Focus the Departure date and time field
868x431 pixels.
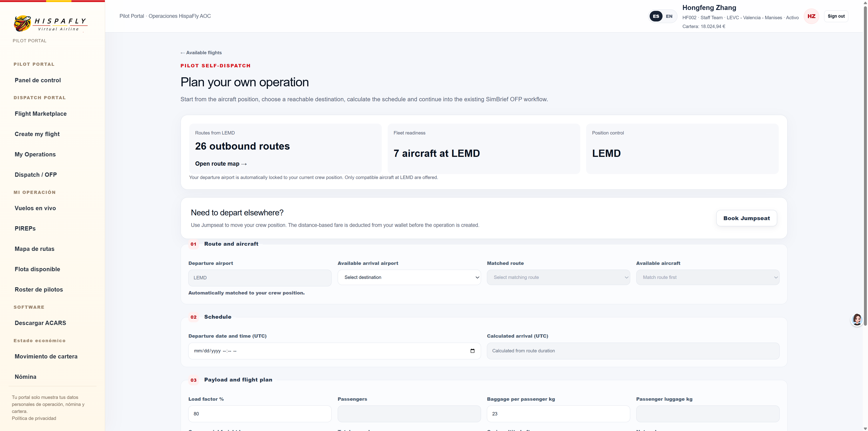pyautogui.click(x=335, y=351)
